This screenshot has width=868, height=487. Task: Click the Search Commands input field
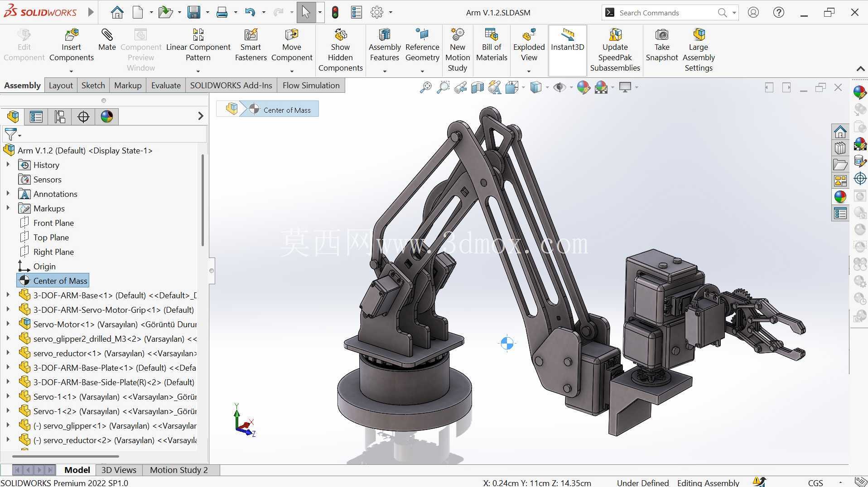pos(667,13)
